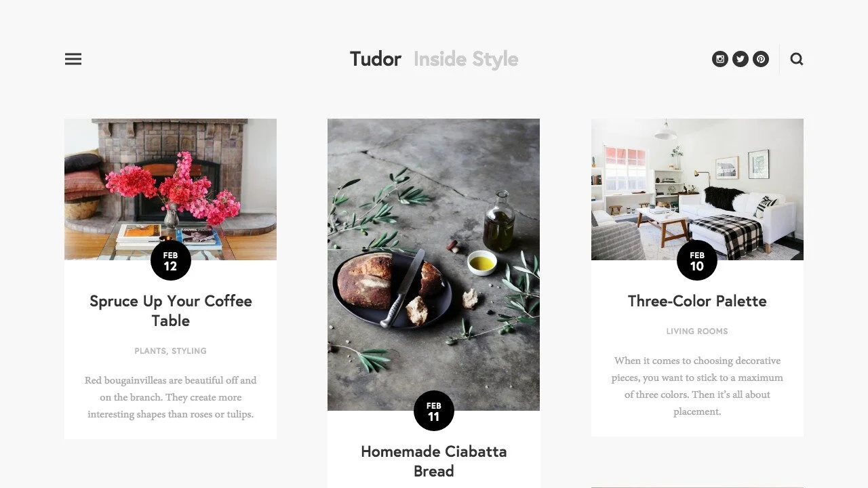
Task: Open the Instagram profile icon
Action: 720,59
